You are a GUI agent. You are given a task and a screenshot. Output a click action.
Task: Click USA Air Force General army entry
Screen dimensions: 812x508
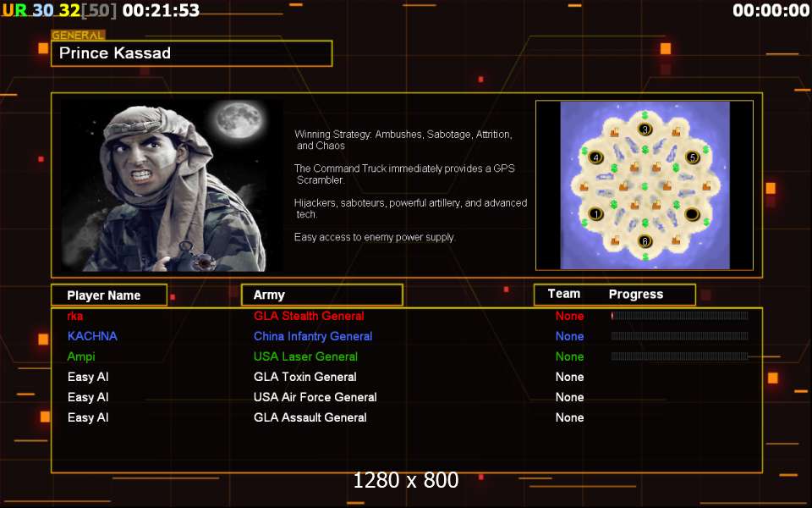tap(315, 397)
